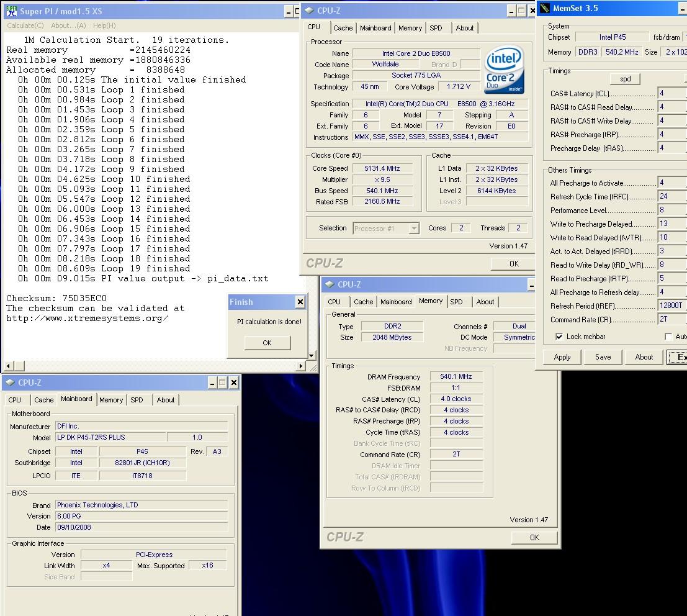
Task: Switch to the SPD tab in the CPU-Z Memory window
Action: (456, 302)
